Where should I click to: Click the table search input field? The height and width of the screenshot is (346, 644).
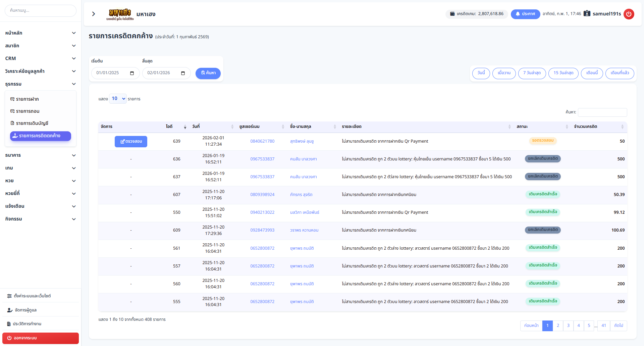[x=602, y=112]
